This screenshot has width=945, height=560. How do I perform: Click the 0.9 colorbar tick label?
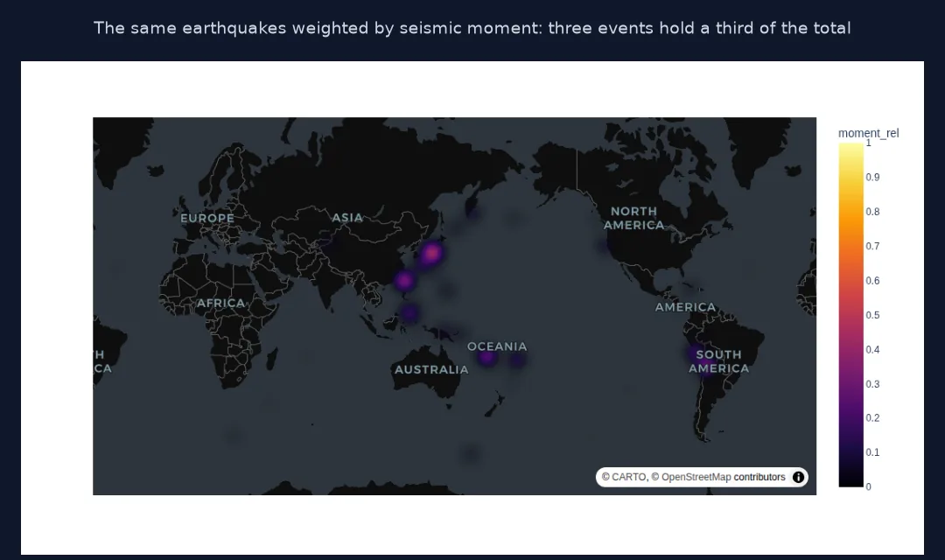click(872, 178)
